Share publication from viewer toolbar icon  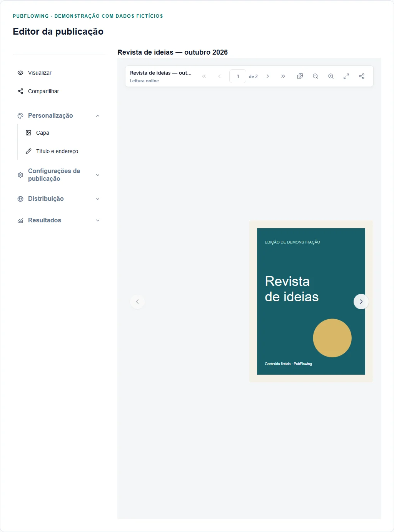(x=362, y=76)
